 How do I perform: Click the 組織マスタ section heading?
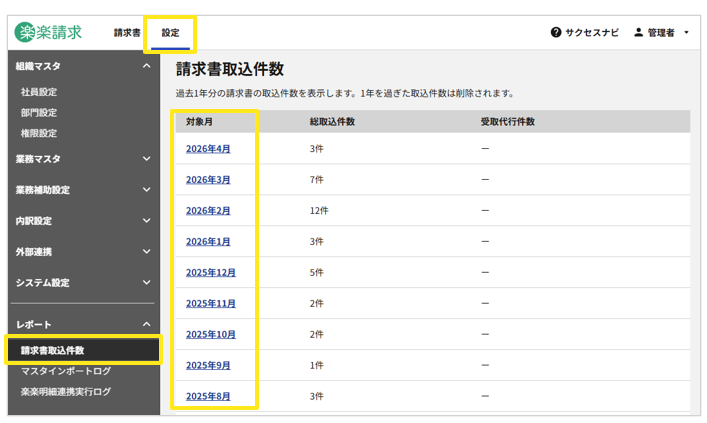click(x=38, y=66)
